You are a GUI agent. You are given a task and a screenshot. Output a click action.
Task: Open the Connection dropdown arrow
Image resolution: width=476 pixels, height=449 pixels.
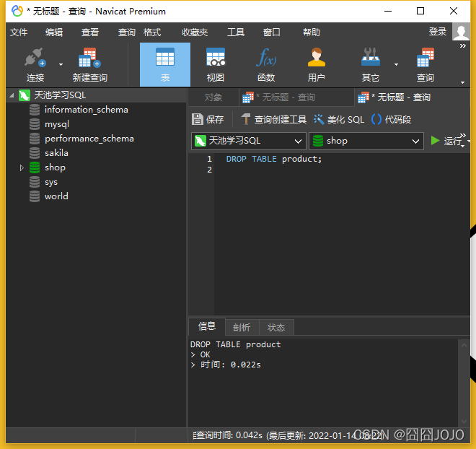(61, 64)
